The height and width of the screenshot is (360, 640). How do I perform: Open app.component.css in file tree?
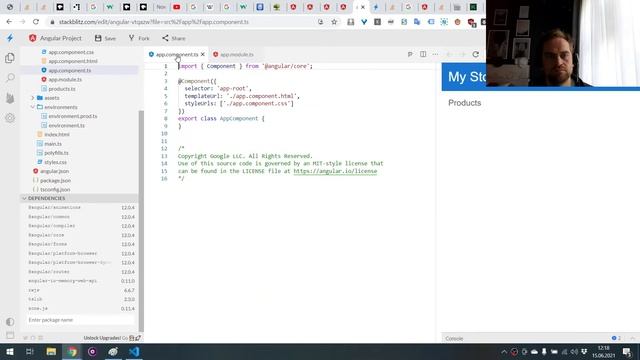[x=71, y=52]
